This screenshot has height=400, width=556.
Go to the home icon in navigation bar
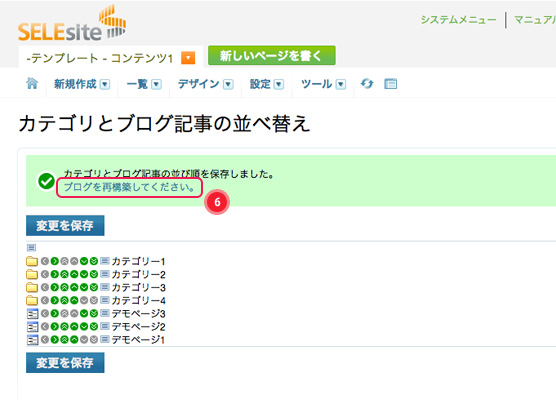point(32,84)
